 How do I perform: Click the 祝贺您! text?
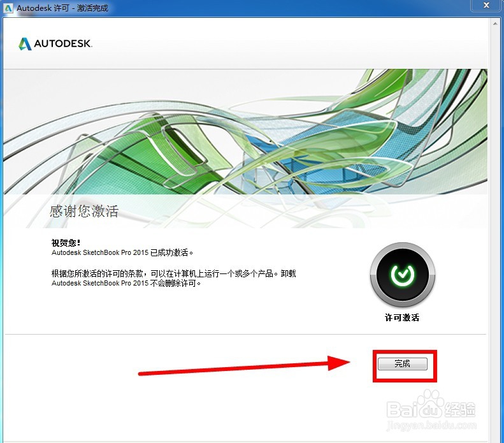pyautogui.click(x=66, y=242)
